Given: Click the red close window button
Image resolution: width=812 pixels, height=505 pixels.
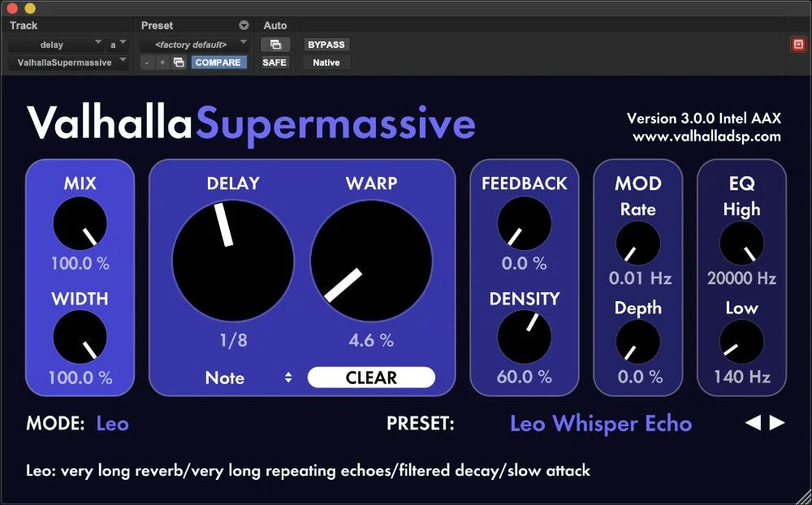Looking at the screenshot, I should 12,8.
